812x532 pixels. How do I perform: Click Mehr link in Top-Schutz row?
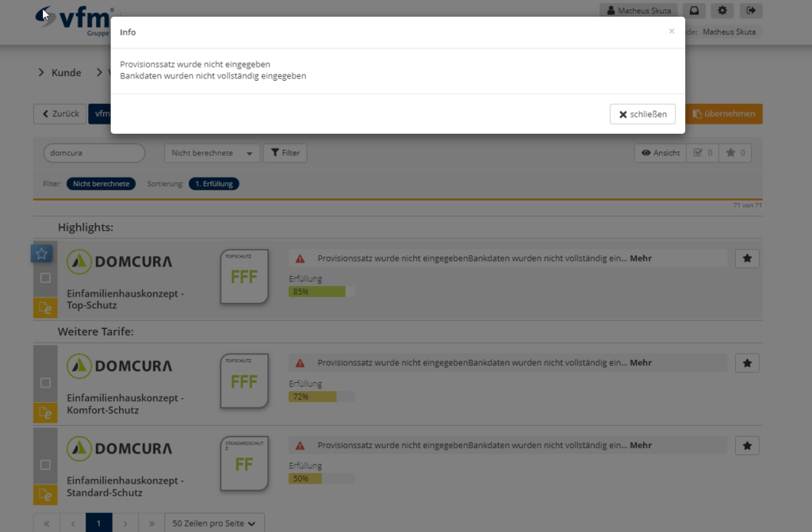pos(641,258)
